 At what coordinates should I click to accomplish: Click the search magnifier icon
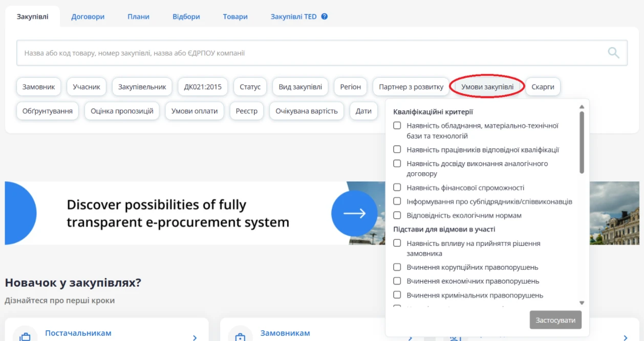613,53
